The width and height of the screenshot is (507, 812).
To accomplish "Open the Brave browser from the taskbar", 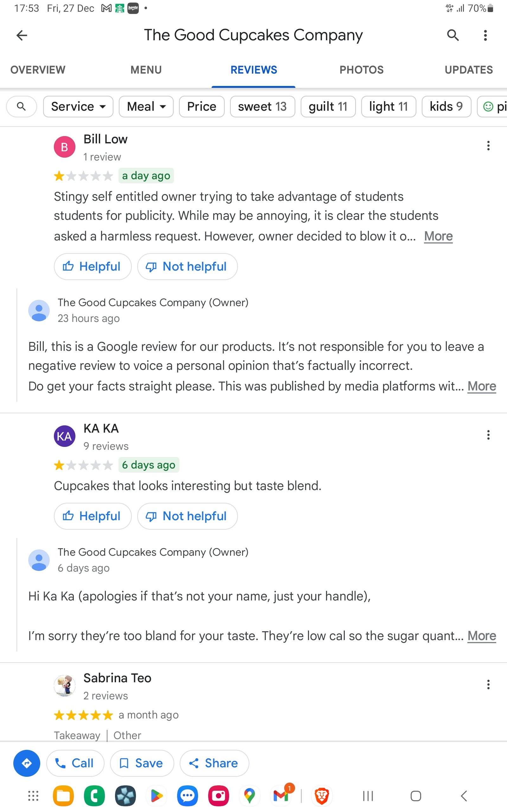I will tap(322, 796).
